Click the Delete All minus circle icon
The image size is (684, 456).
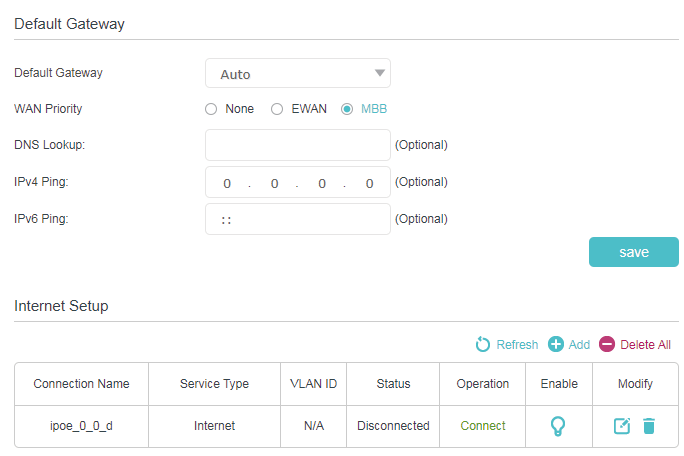(607, 344)
